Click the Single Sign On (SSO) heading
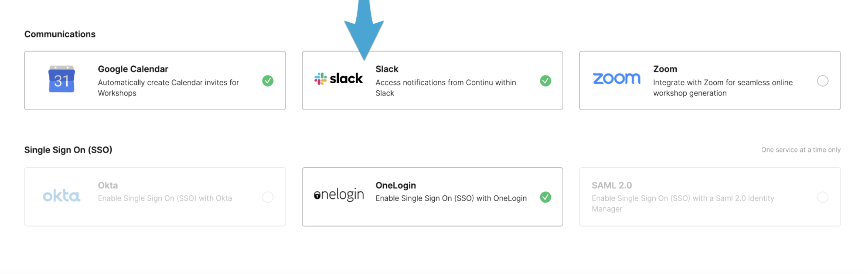868x274 pixels. click(68, 150)
